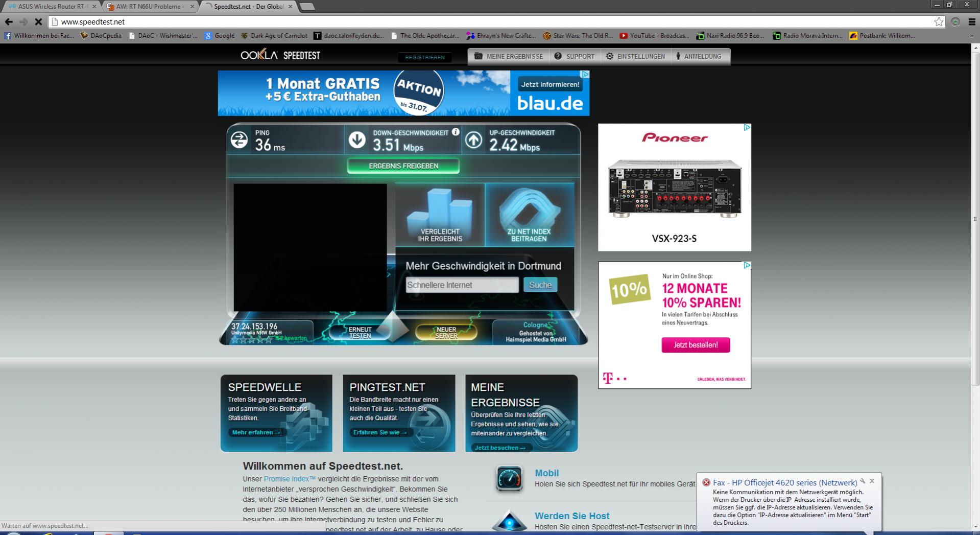Click the upload speed arrow icon
This screenshot has width=980, height=535.
tap(473, 140)
